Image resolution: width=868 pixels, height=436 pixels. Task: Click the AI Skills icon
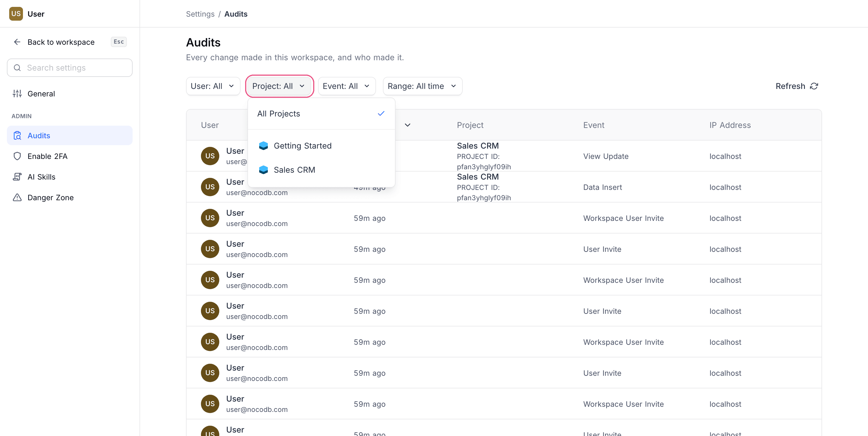[17, 177]
